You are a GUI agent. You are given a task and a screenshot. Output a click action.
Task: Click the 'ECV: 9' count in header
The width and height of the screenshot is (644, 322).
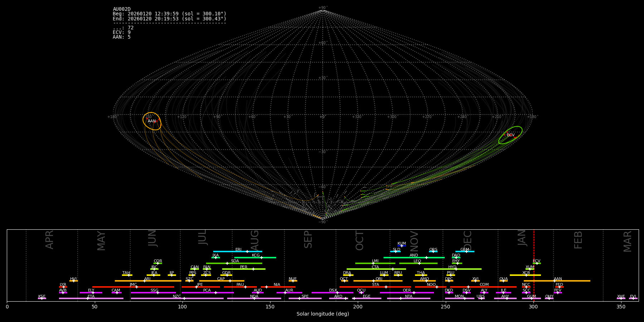[x=122, y=33]
